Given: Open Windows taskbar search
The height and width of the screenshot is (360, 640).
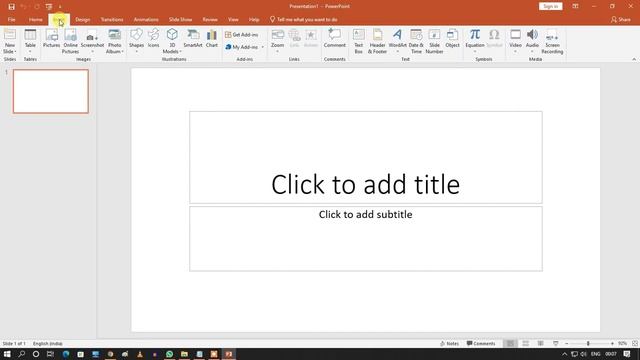Looking at the screenshot, I should pyautogui.click(x=22, y=354).
